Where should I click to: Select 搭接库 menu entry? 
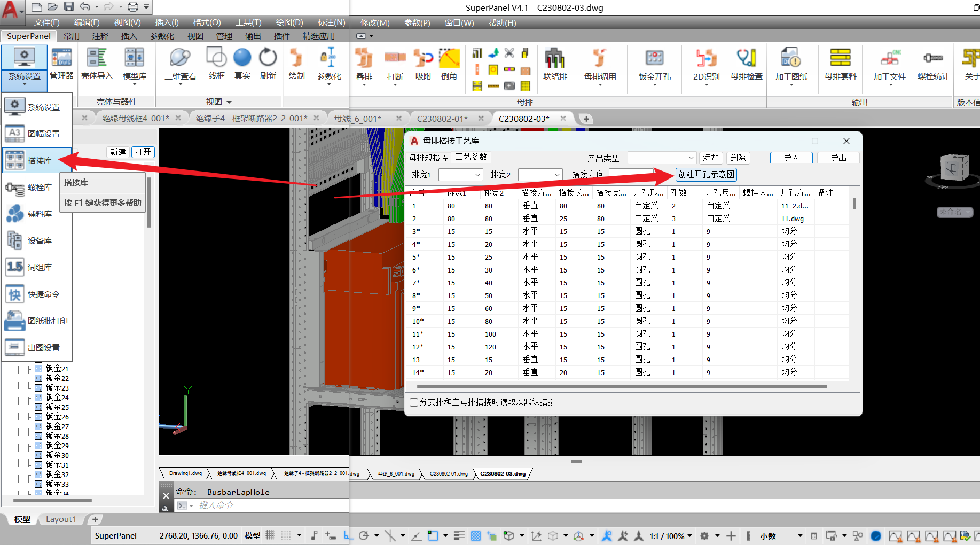(37, 160)
